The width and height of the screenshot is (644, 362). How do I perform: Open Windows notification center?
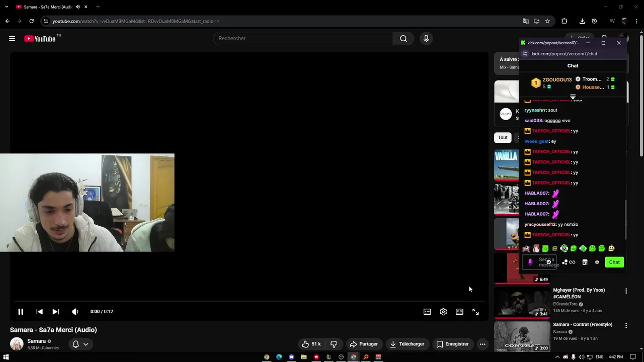point(633,357)
